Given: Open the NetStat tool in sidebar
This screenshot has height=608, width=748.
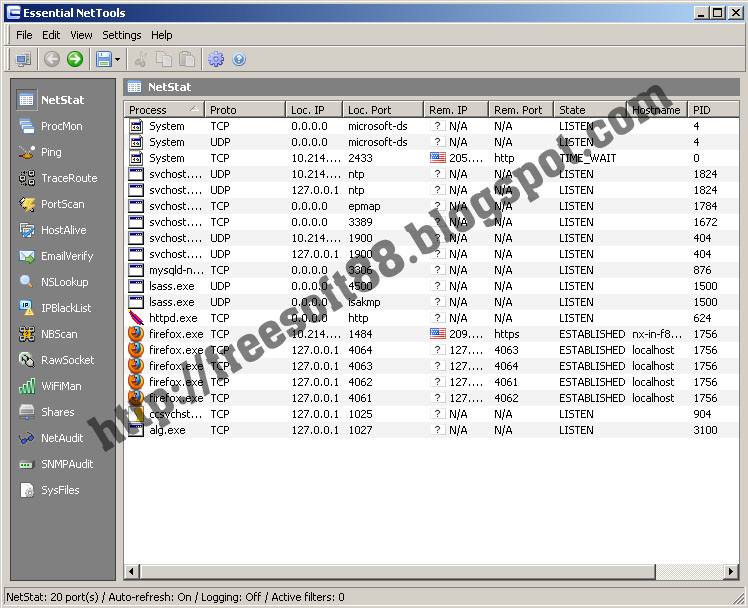Looking at the screenshot, I should 51,100.
